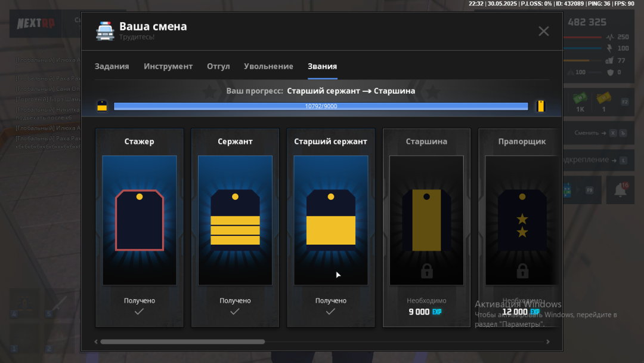Click the Стажер rank insignia badge
The image size is (644, 363).
[x=140, y=220]
